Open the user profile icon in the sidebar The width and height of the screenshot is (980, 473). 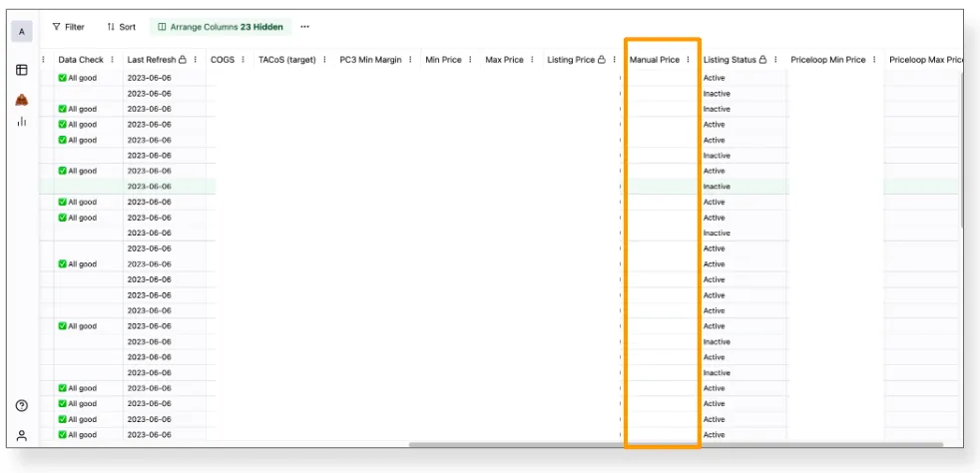point(22,435)
